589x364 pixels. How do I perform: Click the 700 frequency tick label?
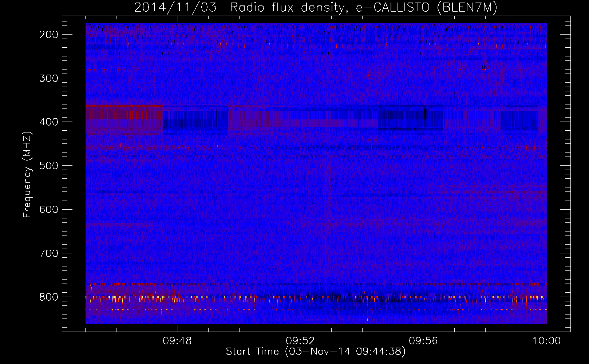coord(49,253)
